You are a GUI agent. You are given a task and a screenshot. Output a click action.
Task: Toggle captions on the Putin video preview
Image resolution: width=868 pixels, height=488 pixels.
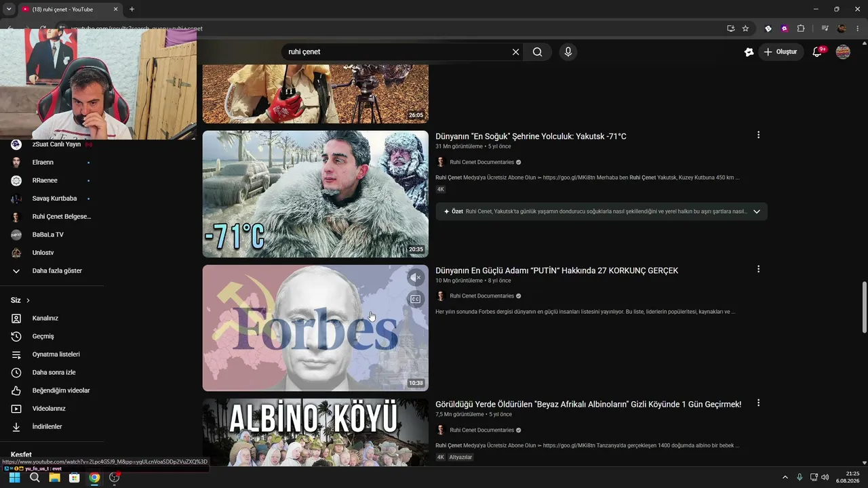tap(416, 299)
